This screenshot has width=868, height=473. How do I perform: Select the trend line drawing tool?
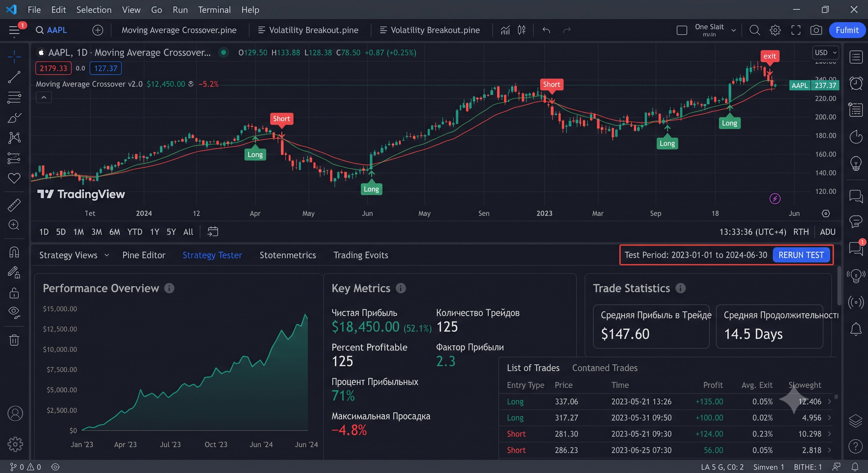(x=14, y=77)
